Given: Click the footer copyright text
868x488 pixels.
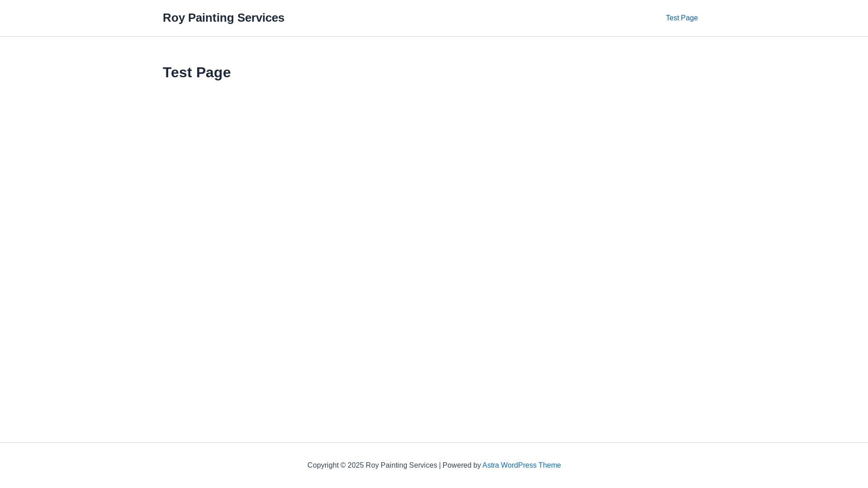Looking at the screenshot, I should point(434,465).
